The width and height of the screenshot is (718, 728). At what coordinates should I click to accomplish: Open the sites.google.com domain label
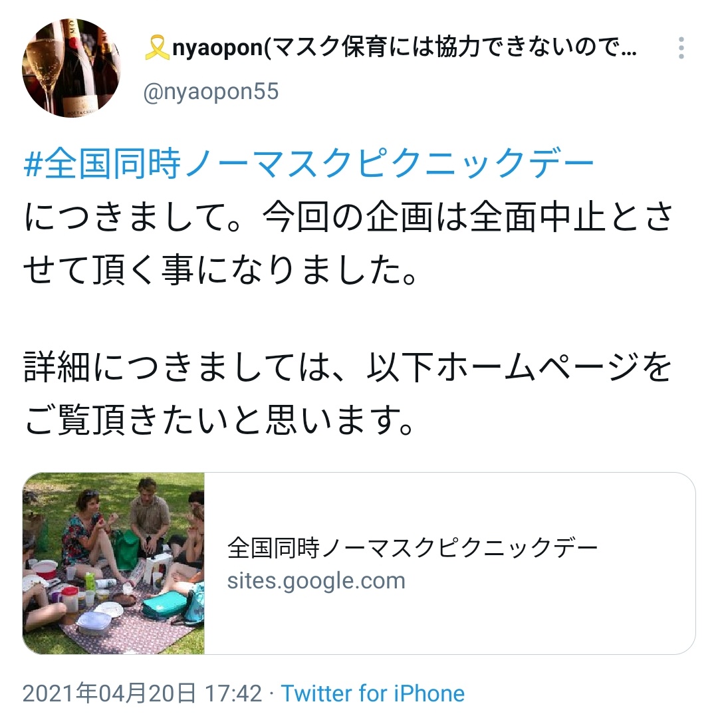pos(316,581)
